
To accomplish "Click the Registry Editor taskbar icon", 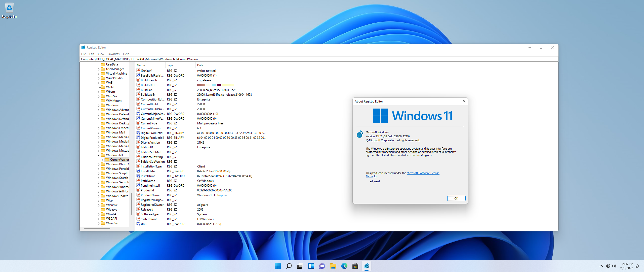I will (x=367, y=266).
